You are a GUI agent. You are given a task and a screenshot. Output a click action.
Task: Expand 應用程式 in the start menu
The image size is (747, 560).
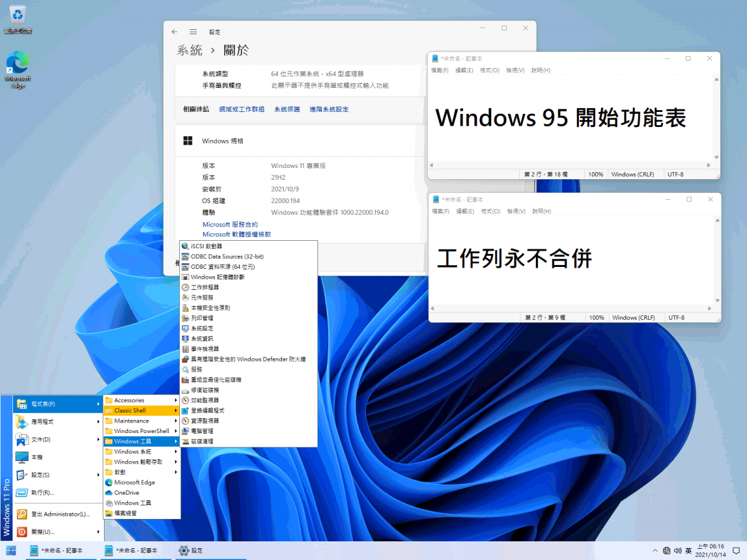click(58, 421)
